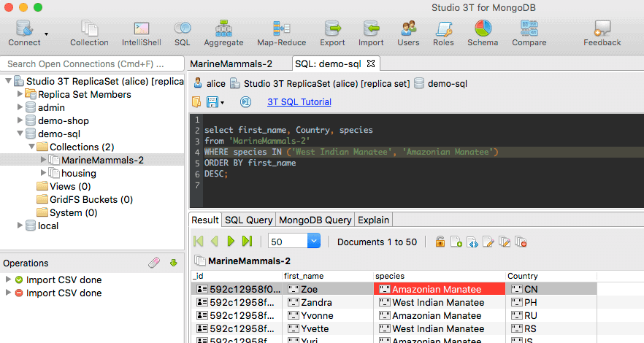Select the Amazonian Manatee cell for Zoe
644x343 pixels.
point(440,289)
